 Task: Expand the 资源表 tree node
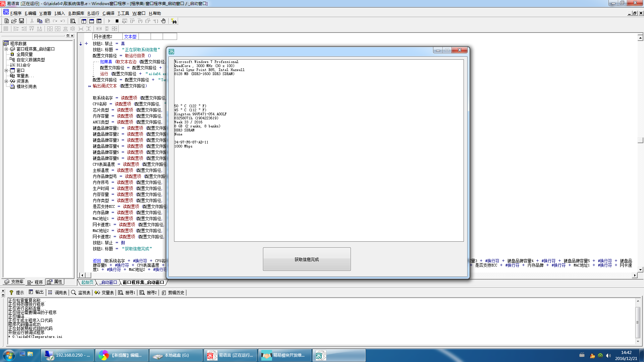6,81
